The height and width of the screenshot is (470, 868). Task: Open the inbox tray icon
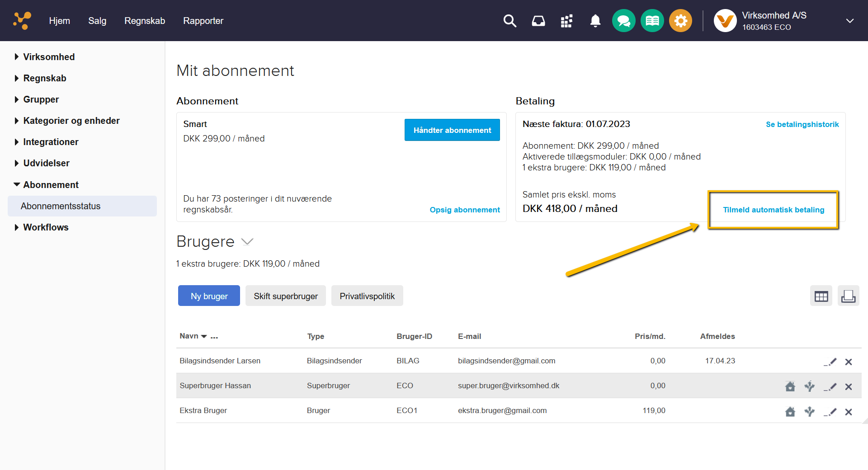[x=538, y=21]
